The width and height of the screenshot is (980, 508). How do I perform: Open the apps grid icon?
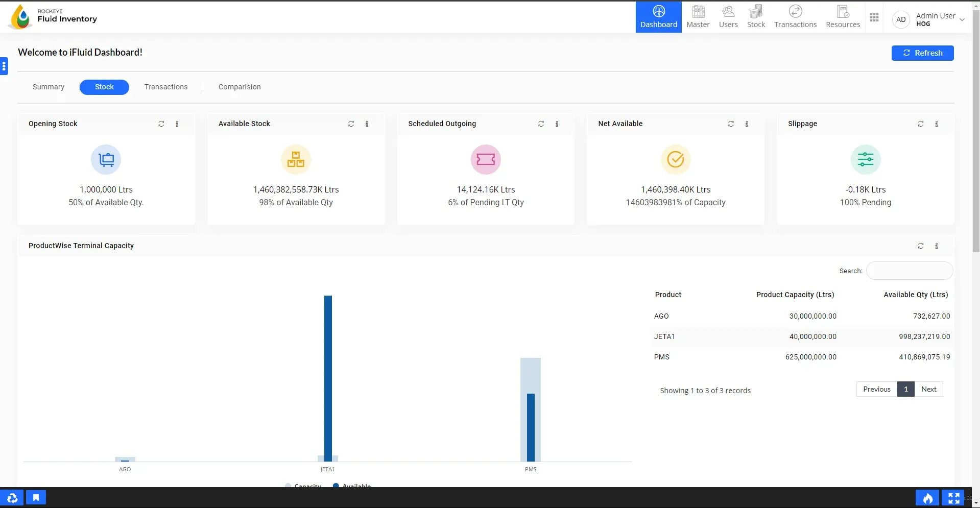tap(874, 18)
